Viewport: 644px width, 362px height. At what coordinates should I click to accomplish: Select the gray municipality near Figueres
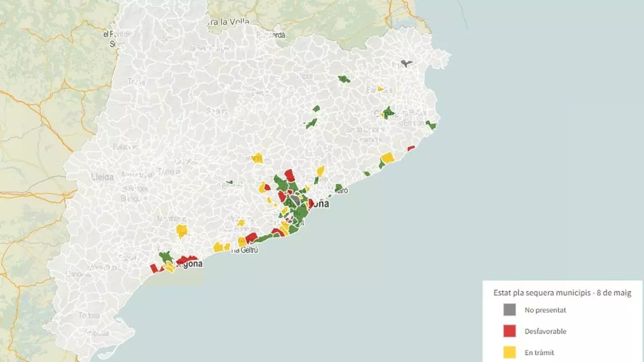click(x=406, y=63)
